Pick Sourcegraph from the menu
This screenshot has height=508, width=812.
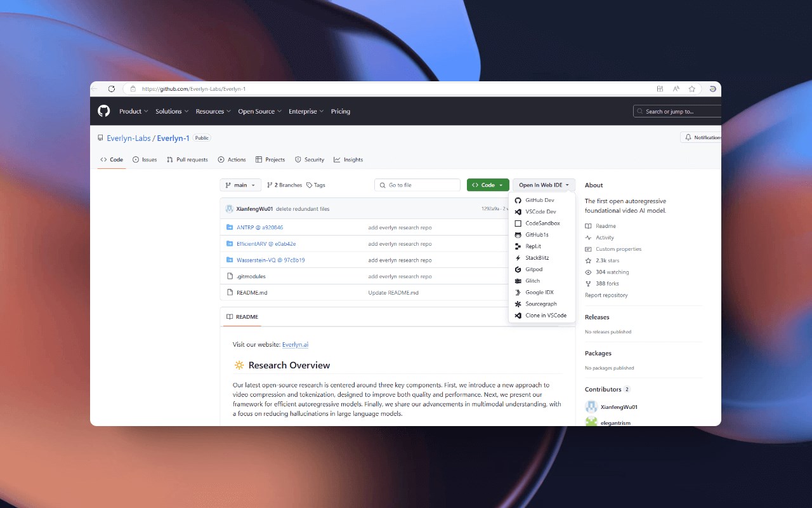tap(542, 304)
